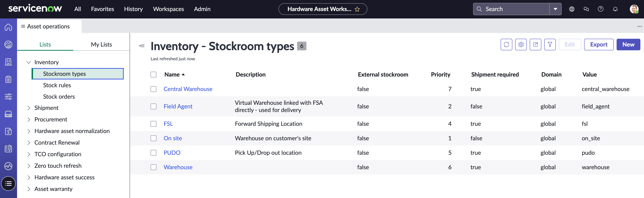The width and height of the screenshot is (644, 198).
Task: Check the Central Warehouse row checkbox
Action: tap(153, 89)
